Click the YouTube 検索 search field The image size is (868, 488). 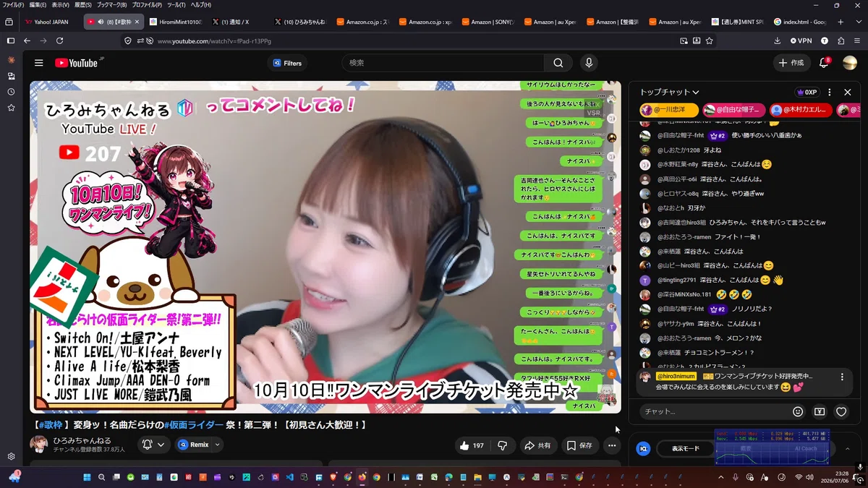443,63
